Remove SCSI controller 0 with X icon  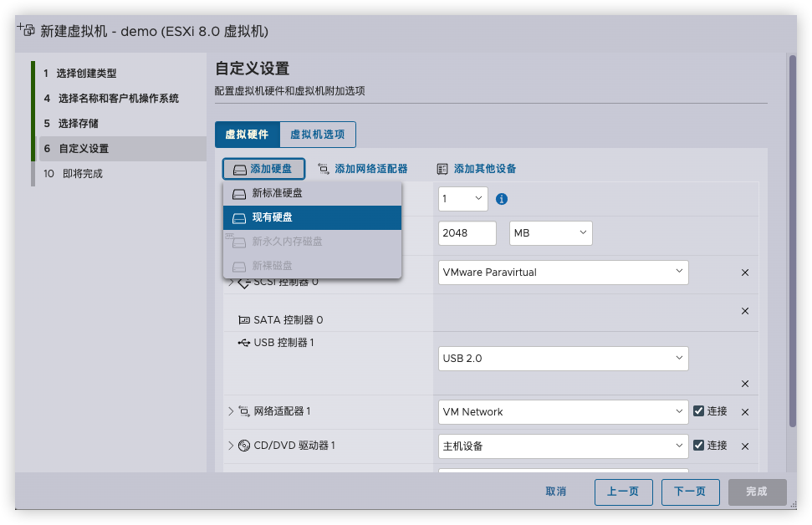point(745,273)
